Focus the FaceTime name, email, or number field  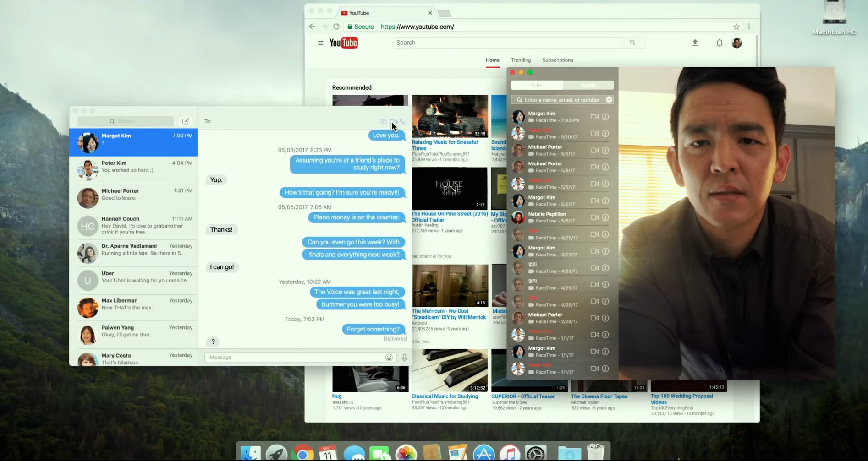562,100
